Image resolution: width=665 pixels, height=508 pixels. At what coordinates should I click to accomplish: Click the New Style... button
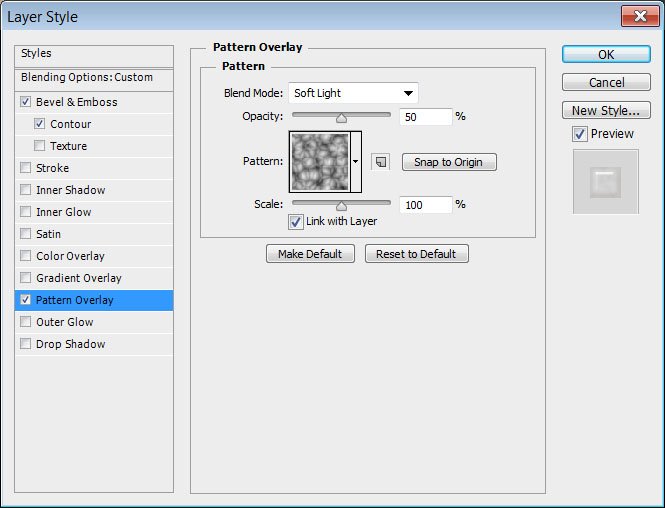[605, 110]
